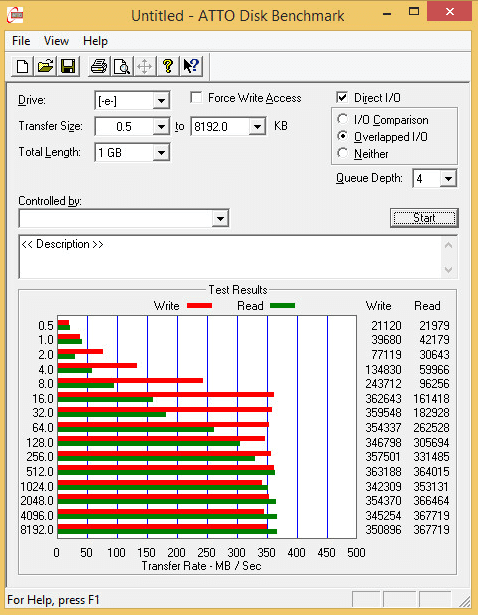Click read value 30643
Viewport: 478px width, 615px height.
pyautogui.click(x=434, y=355)
